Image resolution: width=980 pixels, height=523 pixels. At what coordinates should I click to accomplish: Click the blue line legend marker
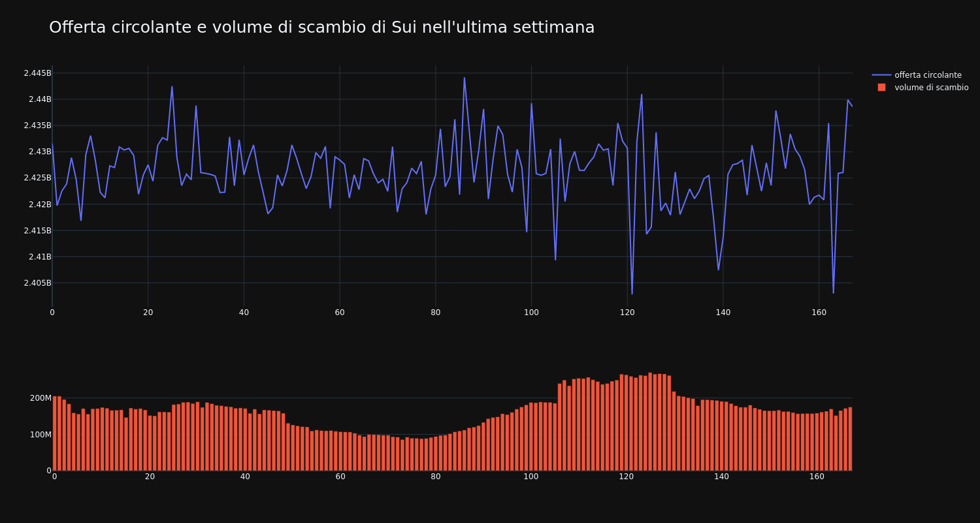(x=881, y=75)
